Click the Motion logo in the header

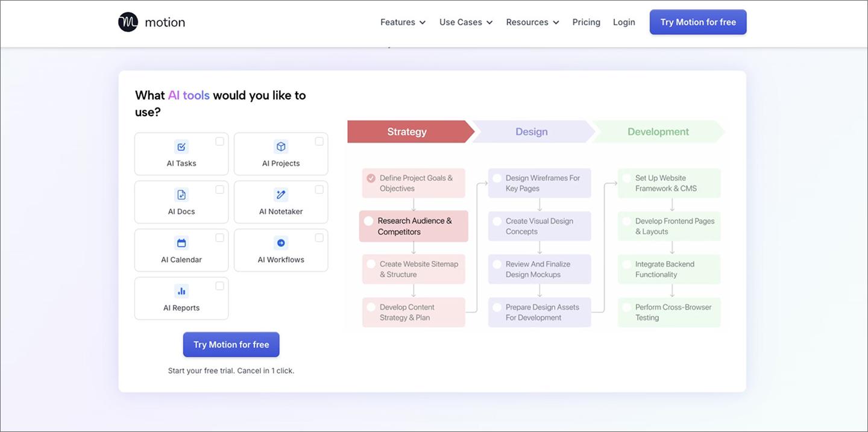click(x=151, y=22)
